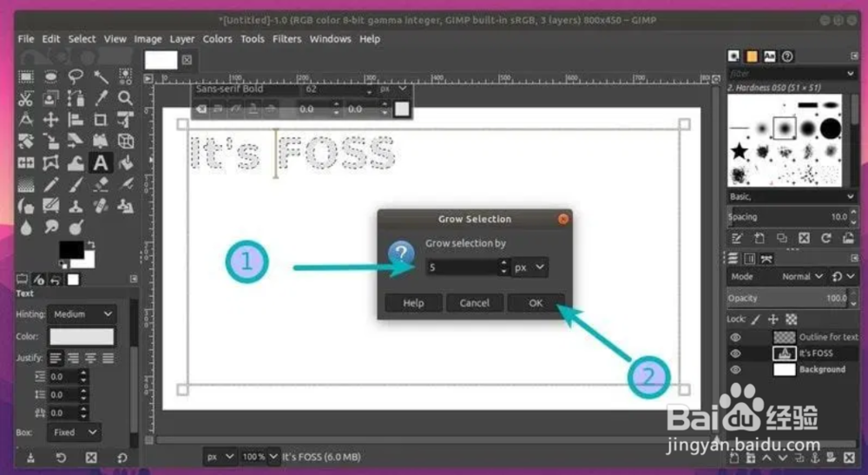
Task: Click the Grow selection by value field
Action: pos(463,267)
